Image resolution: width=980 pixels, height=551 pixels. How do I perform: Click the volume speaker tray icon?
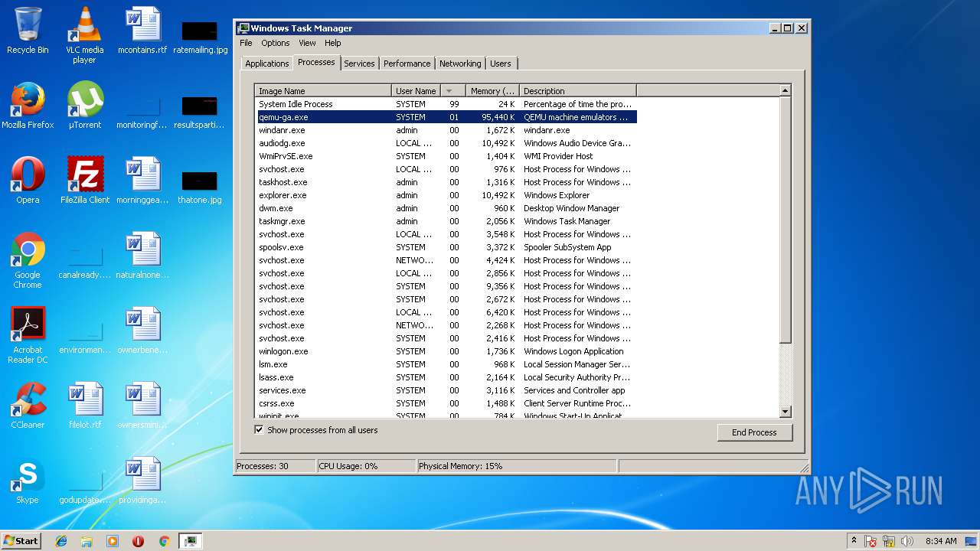906,541
